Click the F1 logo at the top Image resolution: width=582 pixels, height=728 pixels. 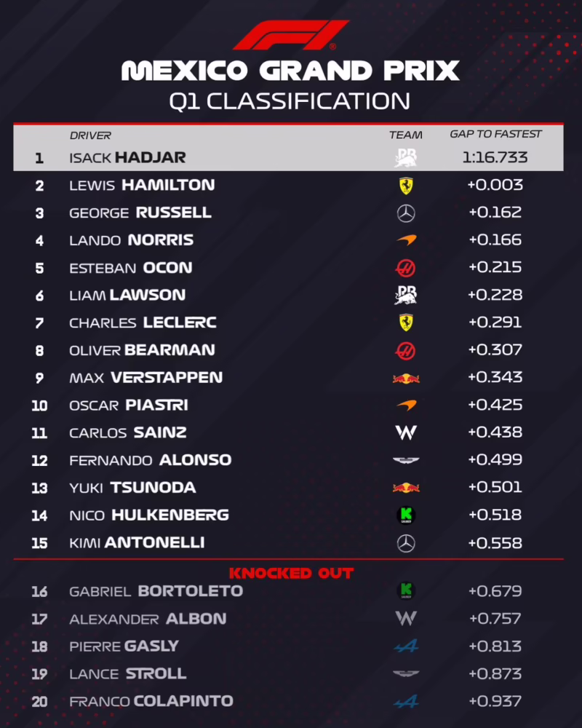click(290, 35)
